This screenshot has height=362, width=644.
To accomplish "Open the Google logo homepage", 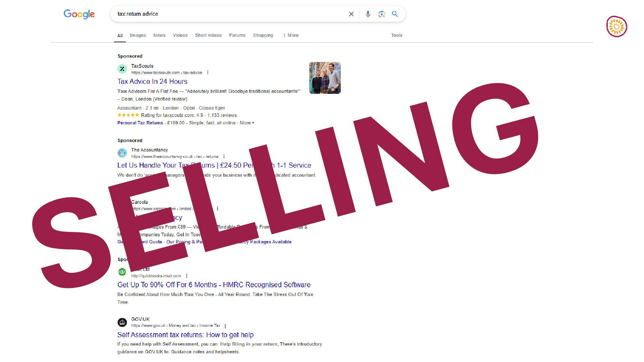I will pyautogui.click(x=79, y=14).
